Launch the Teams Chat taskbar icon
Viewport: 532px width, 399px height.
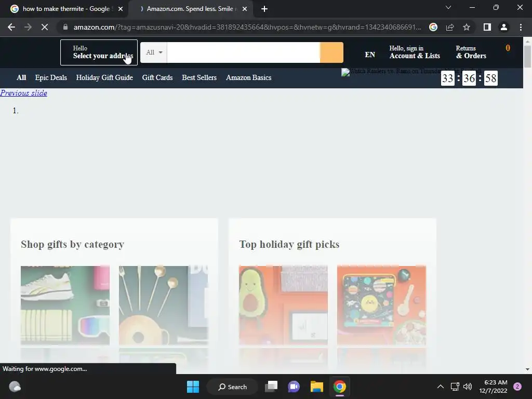[294, 387]
